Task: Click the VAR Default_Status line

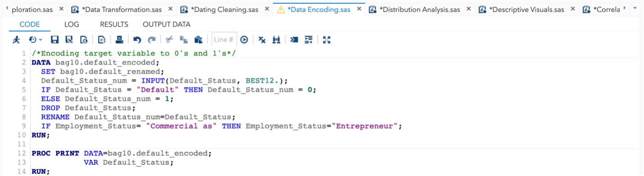Action: (129, 162)
